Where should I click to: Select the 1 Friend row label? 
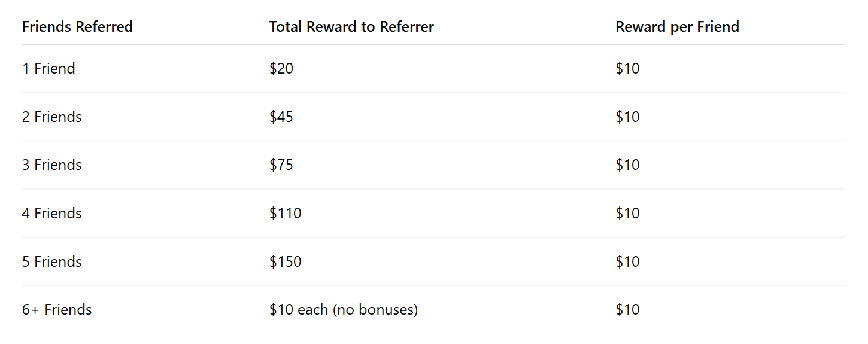click(x=48, y=69)
